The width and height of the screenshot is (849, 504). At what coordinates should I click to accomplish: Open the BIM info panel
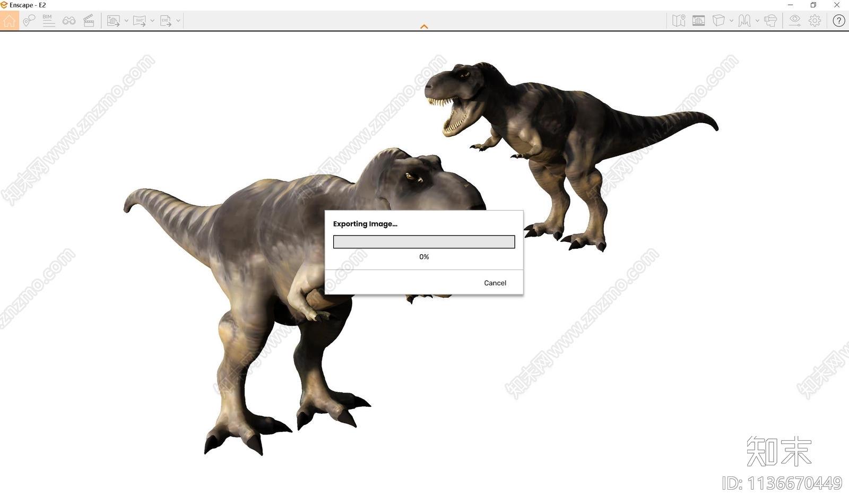coord(48,21)
